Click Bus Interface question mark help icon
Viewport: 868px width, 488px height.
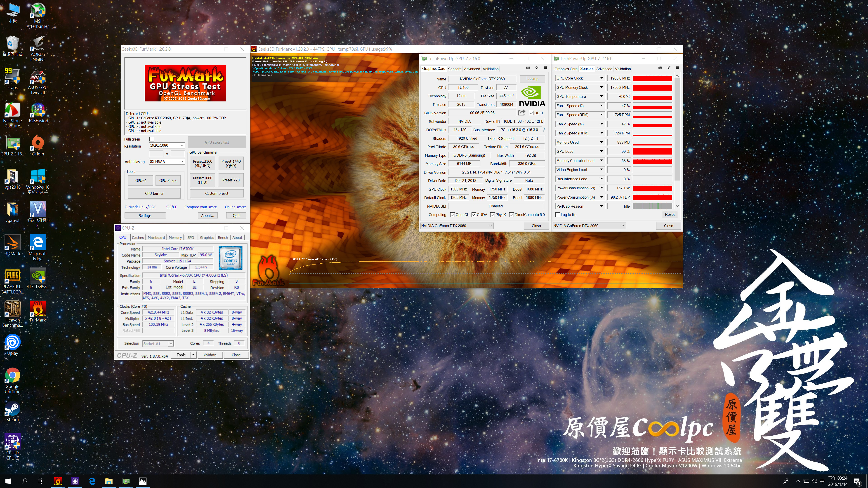coord(543,130)
